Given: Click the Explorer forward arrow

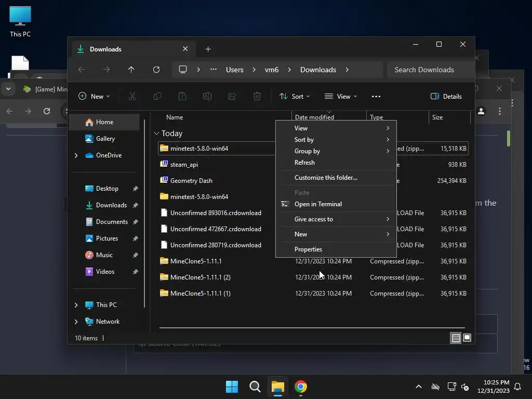Looking at the screenshot, I should tap(107, 70).
